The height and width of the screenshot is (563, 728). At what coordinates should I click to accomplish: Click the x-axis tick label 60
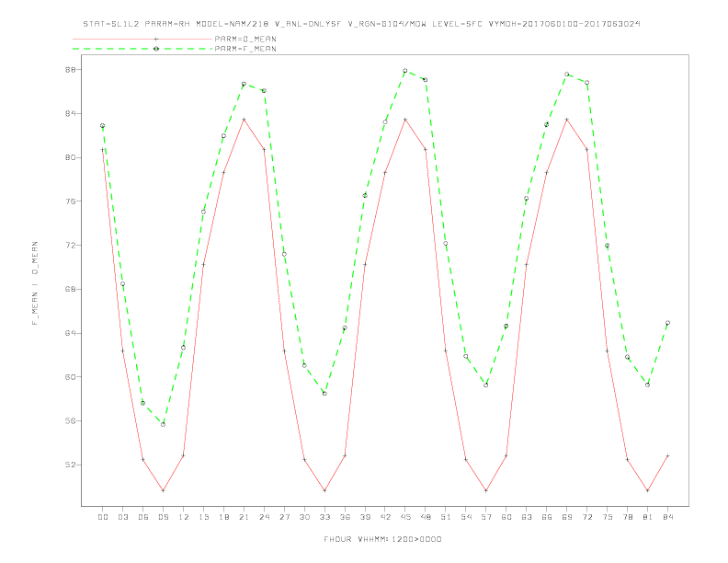506,517
